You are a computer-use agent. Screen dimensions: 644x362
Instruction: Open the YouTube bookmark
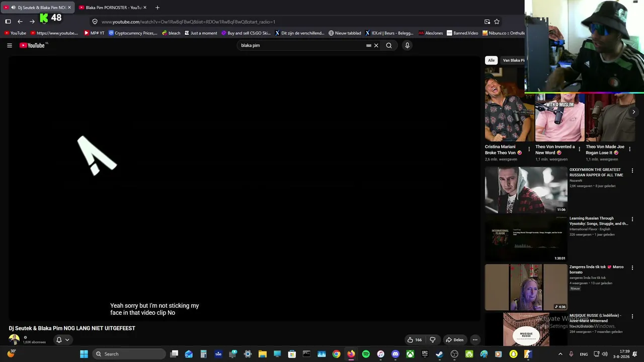click(15, 33)
